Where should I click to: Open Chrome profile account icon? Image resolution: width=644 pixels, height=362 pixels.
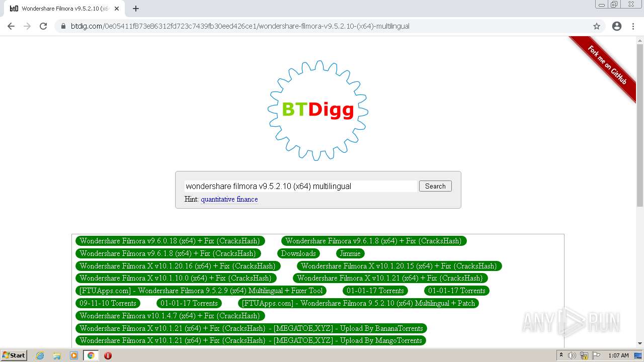(x=617, y=26)
